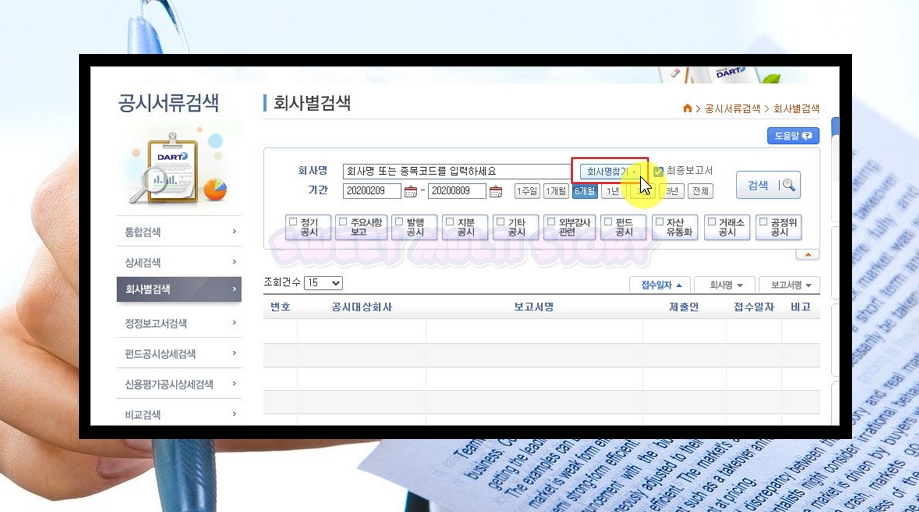919x512 pixels.
Task: Click 회사명찾기 company finder button
Action: click(610, 172)
